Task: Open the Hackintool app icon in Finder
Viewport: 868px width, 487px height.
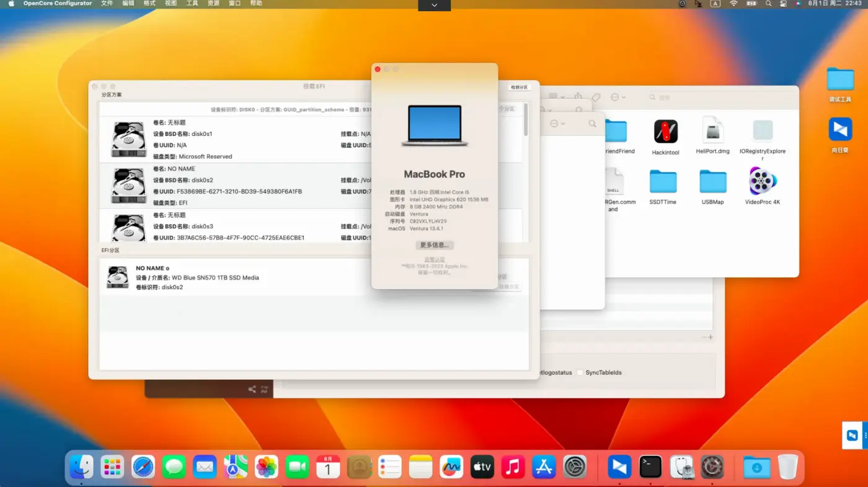Action: [x=665, y=132]
